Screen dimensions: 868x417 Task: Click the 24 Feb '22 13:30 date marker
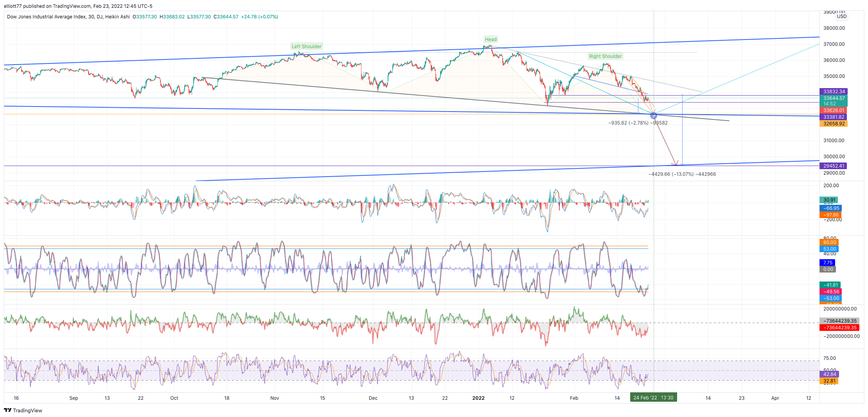click(653, 398)
